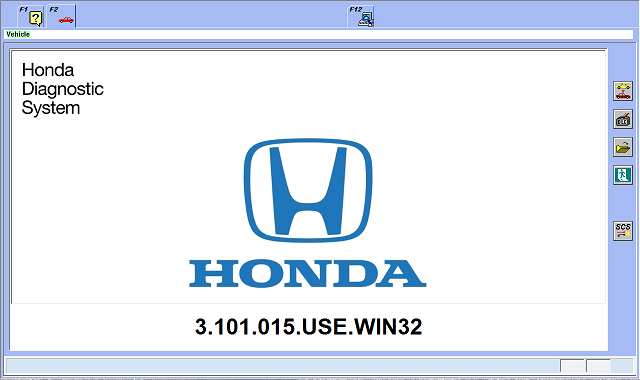Click the F12 label on the top tab
The width and height of the screenshot is (640, 380).
pyautogui.click(x=356, y=9)
